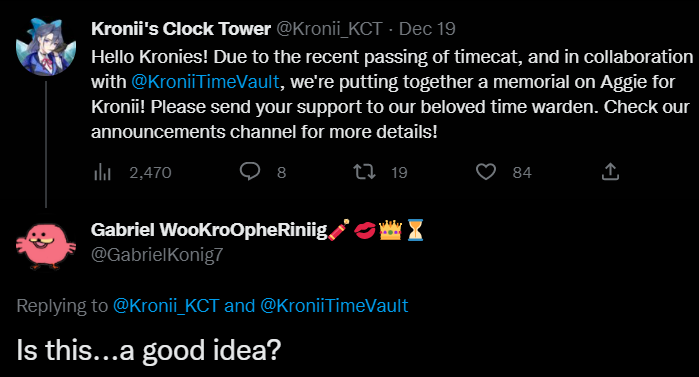Image resolution: width=699 pixels, height=377 pixels.
Task: Open the share upload icon
Action: tap(610, 172)
